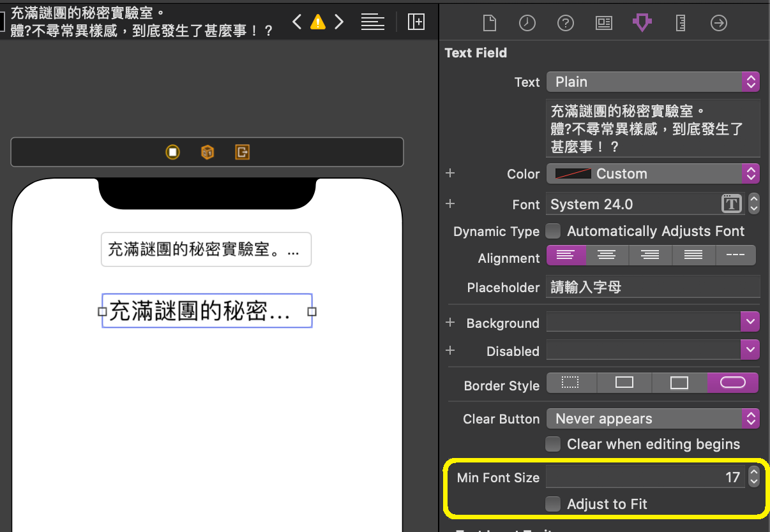Open the Connections inspector tab

[x=719, y=23]
